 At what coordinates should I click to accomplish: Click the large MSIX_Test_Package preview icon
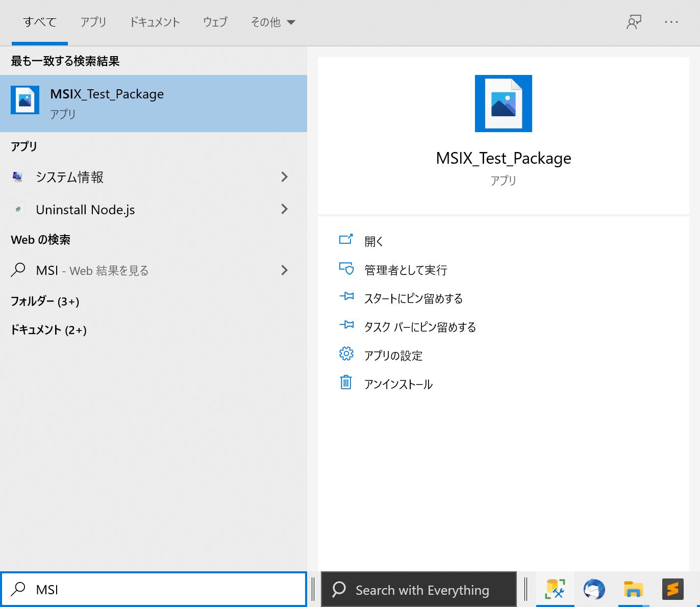(504, 104)
